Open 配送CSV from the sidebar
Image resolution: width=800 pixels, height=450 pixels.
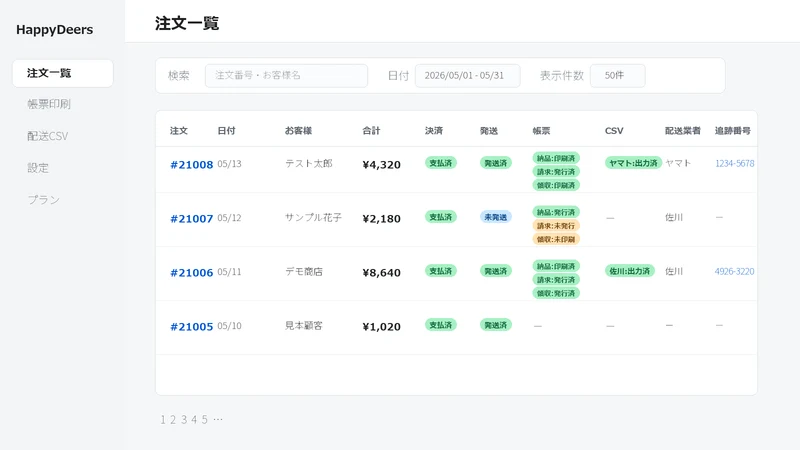tap(47, 136)
